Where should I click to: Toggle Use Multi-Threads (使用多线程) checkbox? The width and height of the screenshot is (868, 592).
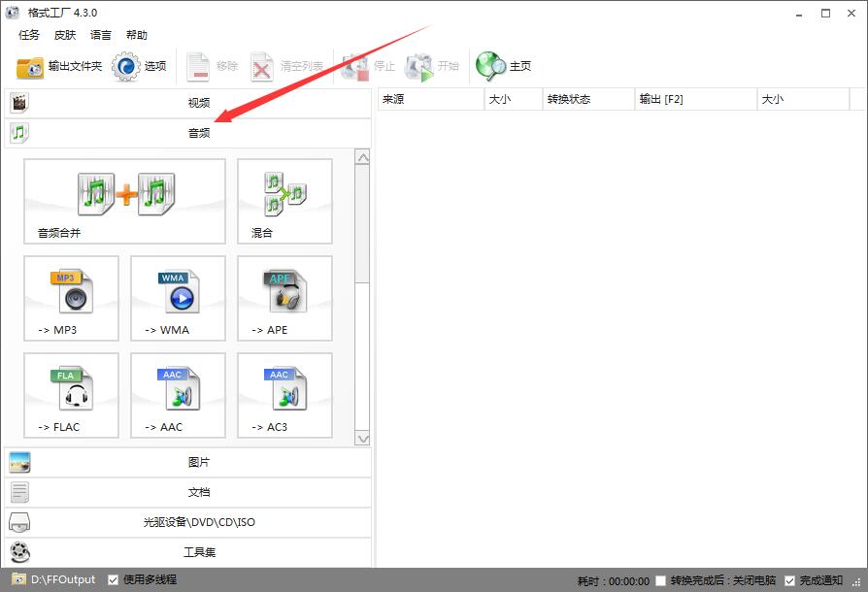click(x=113, y=579)
